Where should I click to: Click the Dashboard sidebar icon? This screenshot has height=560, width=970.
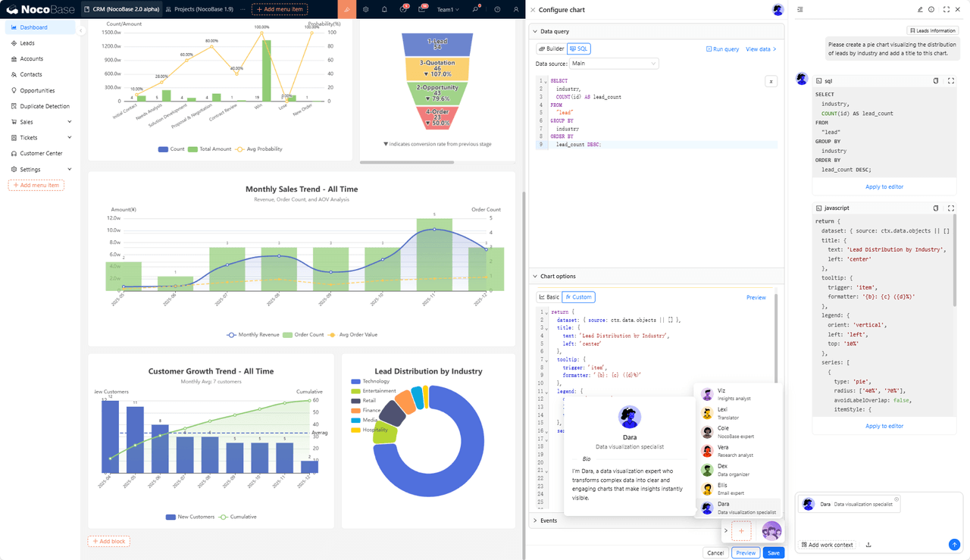14,27
